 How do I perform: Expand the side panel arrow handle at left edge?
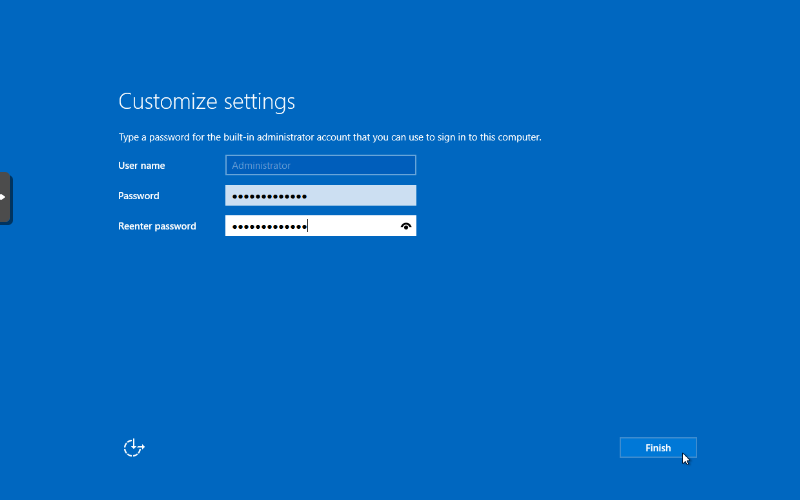click(x=4, y=197)
